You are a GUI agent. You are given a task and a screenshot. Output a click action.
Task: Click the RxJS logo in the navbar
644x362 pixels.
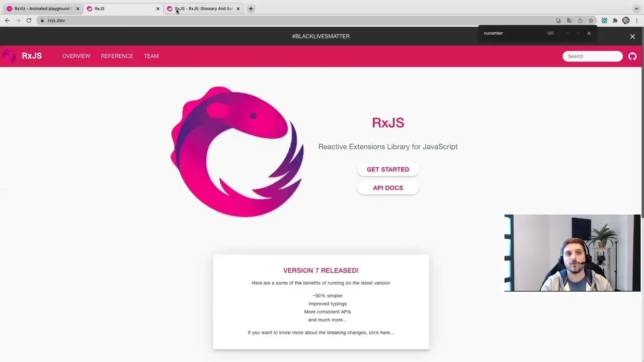point(9,56)
